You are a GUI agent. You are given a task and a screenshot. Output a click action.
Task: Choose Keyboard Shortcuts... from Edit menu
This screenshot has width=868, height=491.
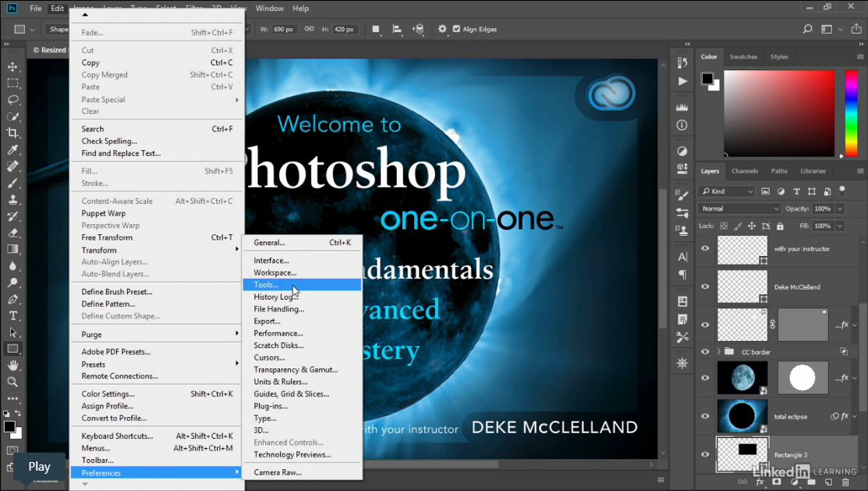[158, 436]
